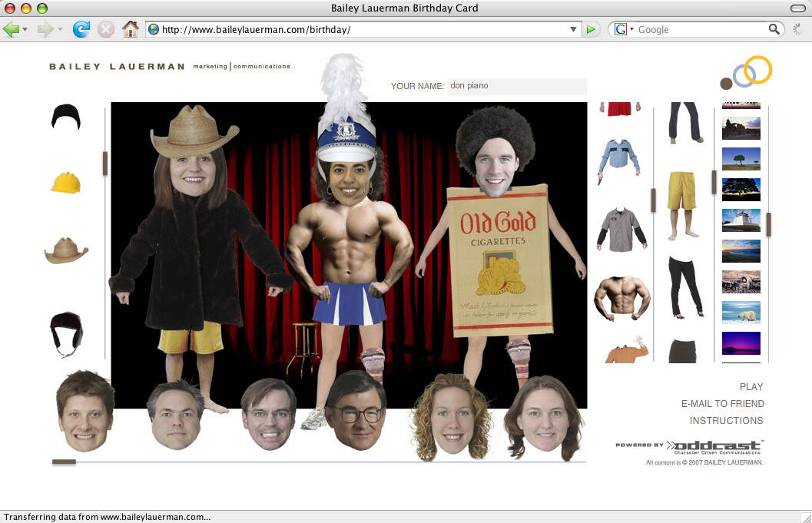Viewport: 812px width, 523px height.
Task: Choose the gray work shirt top
Action: (621, 230)
